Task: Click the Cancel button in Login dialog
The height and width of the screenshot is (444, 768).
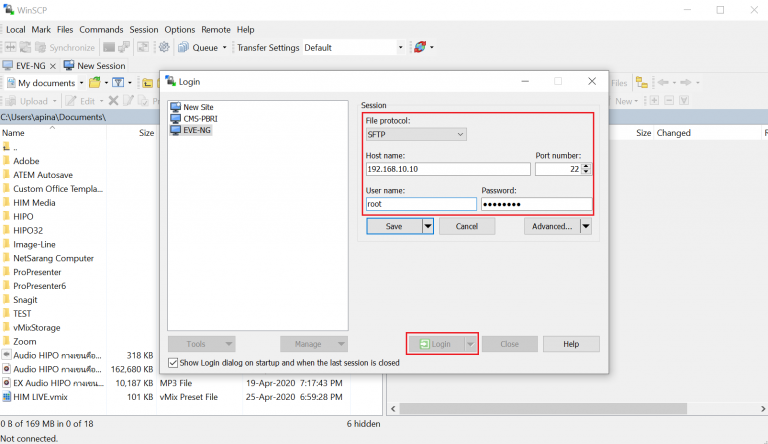Action: point(466,227)
